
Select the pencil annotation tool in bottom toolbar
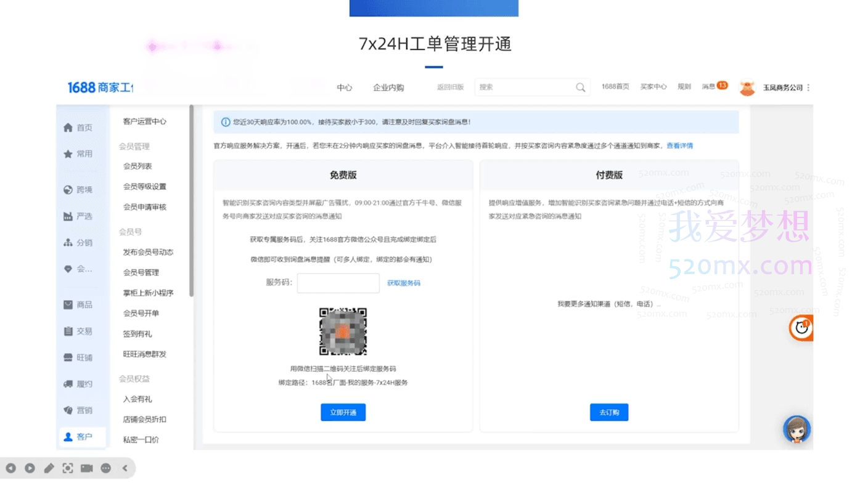tap(49, 468)
